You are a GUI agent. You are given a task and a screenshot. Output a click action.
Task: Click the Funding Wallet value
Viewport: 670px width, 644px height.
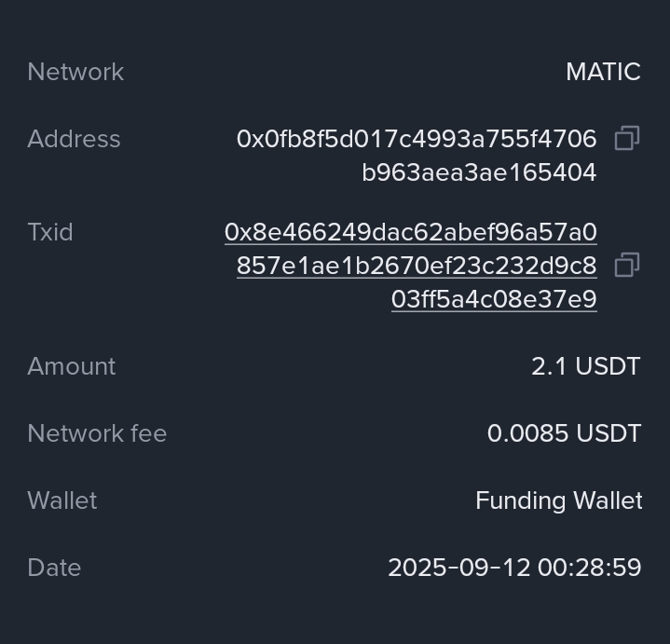pos(558,500)
